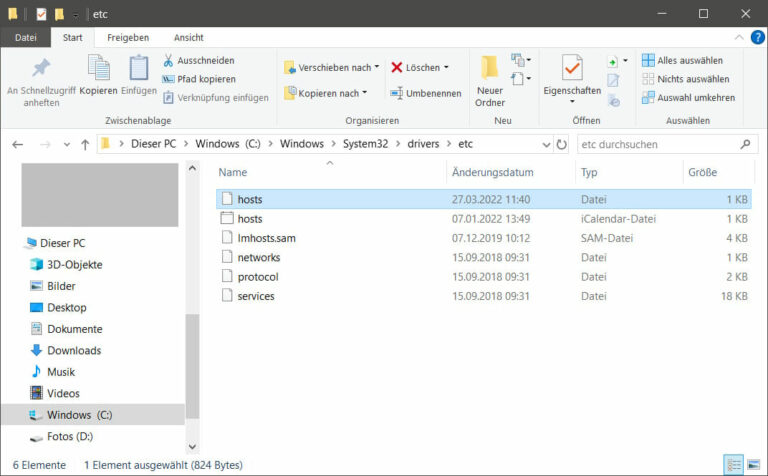This screenshot has height=476, width=768.
Task: Go up one folder level
Action: (85, 144)
